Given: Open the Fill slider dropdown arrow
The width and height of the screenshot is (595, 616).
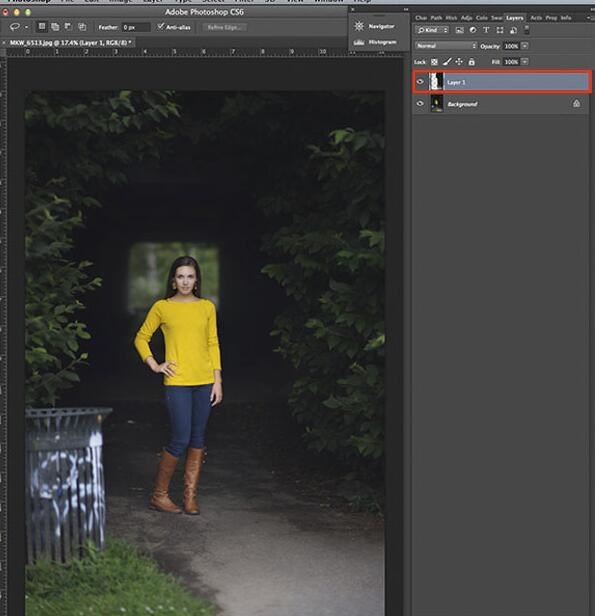Looking at the screenshot, I should click(525, 62).
